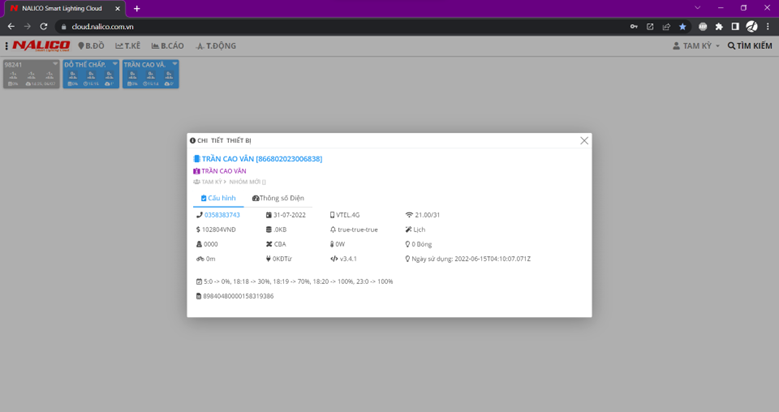
Task: Click the TAM KỲ breadcrumb group
Action: 212,182
